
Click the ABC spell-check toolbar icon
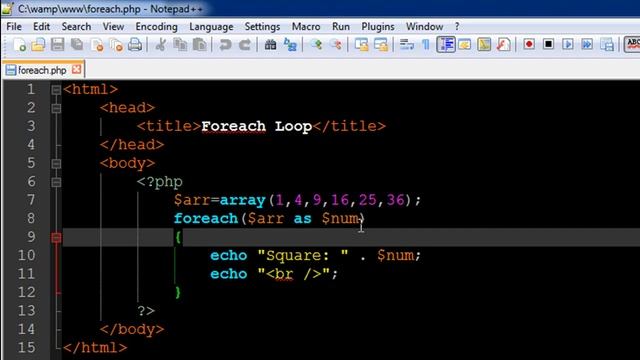coord(632,44)
